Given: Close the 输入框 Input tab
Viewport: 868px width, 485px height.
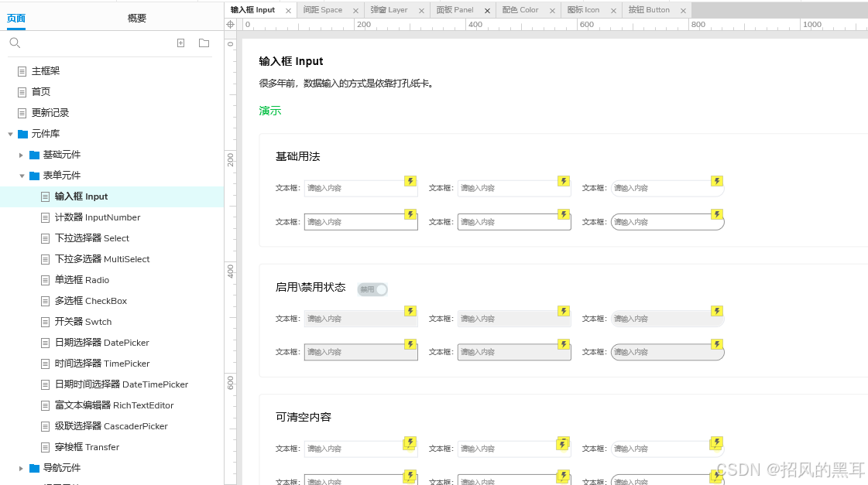Looking at the screenshot, I should [x=288, y=11].
